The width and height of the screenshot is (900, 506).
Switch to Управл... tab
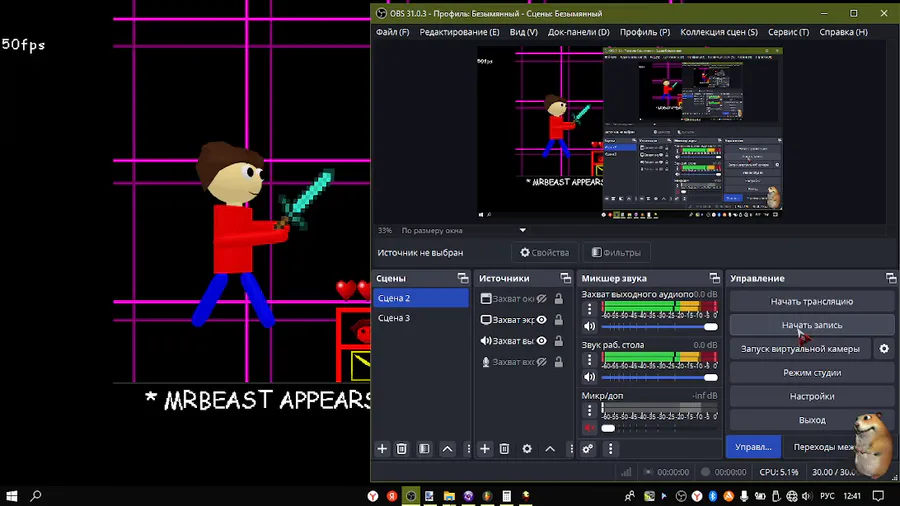(753, 447)
